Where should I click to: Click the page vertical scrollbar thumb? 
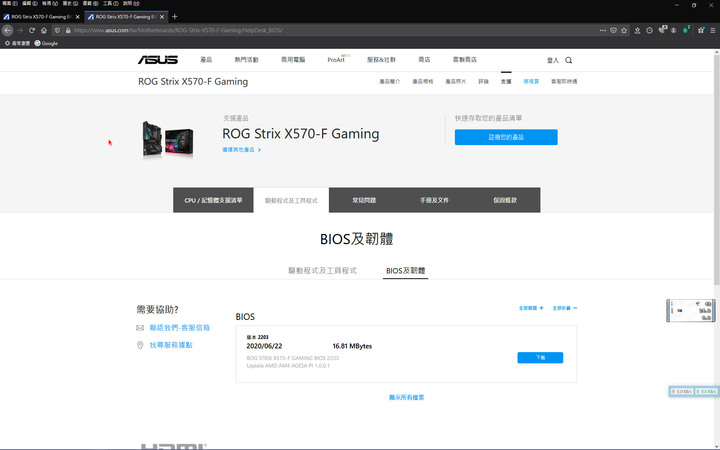click(717, 170)
